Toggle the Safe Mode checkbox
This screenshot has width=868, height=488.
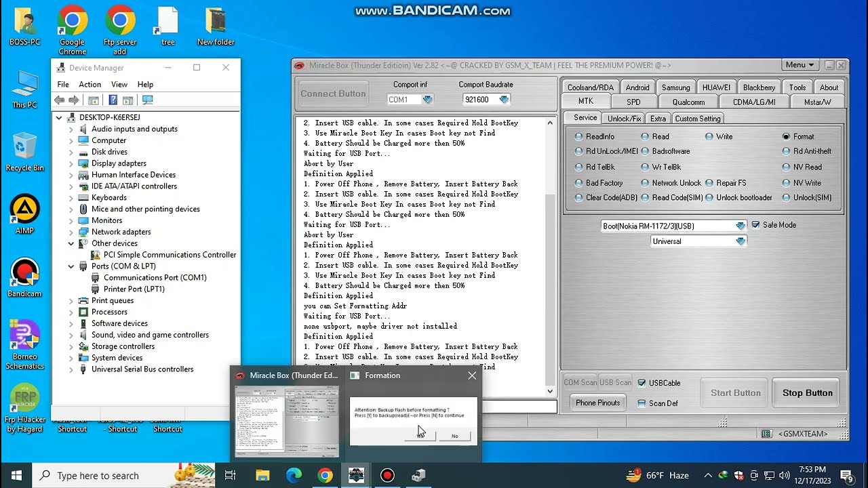755,225
